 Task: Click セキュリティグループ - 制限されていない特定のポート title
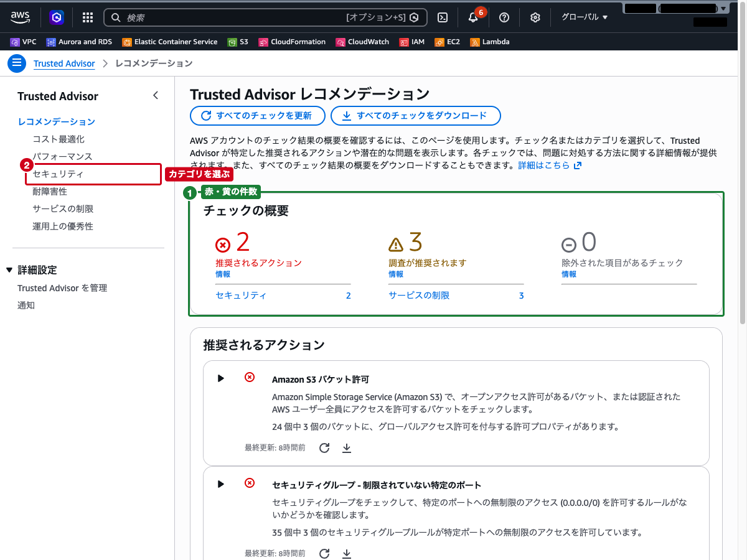coord(377,485)
